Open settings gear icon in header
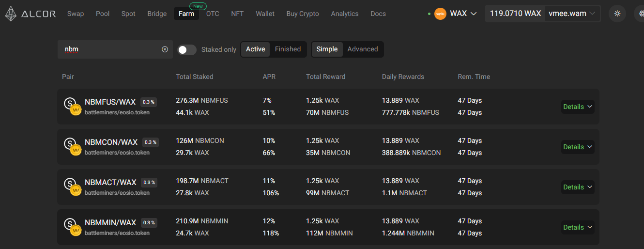644x249 pixels. 640,14
